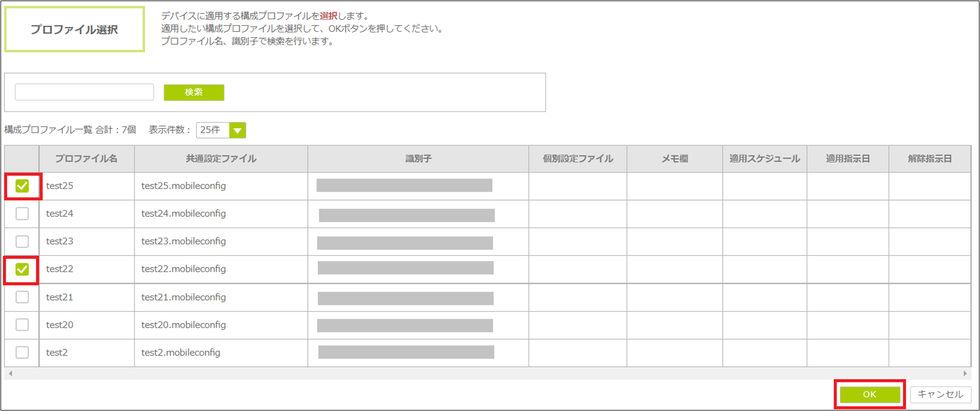
Task: Confirm selection with the OK button
Action: (869, 394)
